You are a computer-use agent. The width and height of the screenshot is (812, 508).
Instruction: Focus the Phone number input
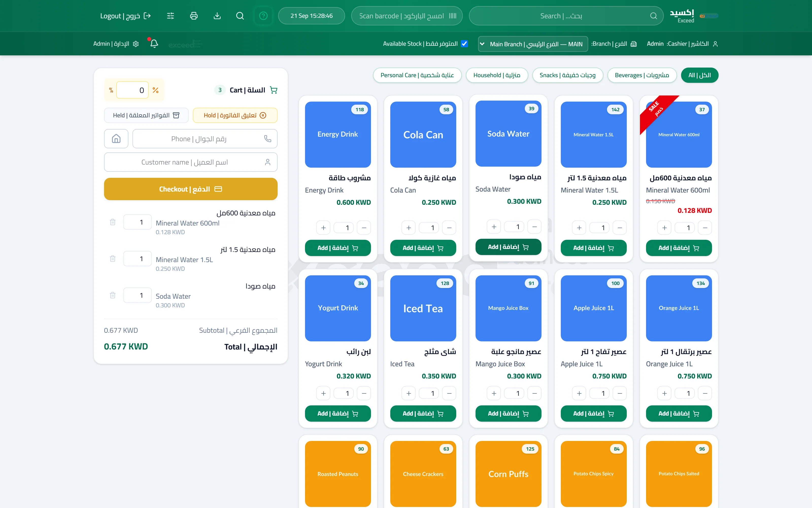pyautogui.click(x=205, y=139)
